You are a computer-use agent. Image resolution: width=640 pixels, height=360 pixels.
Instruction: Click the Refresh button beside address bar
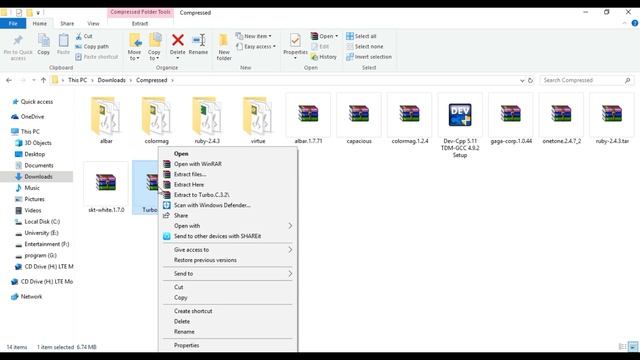530,80
